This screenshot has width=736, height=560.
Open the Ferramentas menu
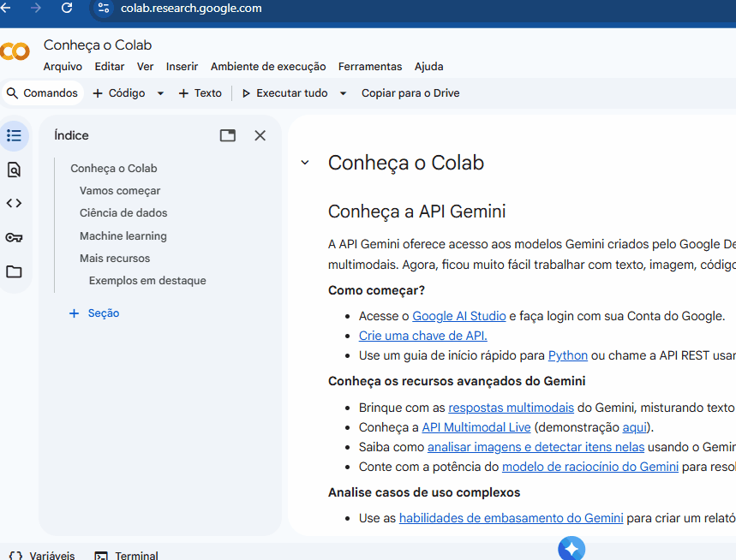point(370,66)
